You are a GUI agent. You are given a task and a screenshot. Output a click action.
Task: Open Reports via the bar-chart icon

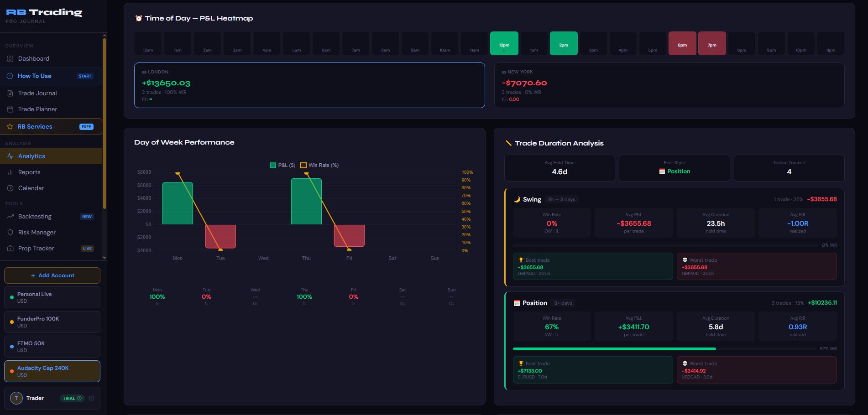(x=10, y=172)
